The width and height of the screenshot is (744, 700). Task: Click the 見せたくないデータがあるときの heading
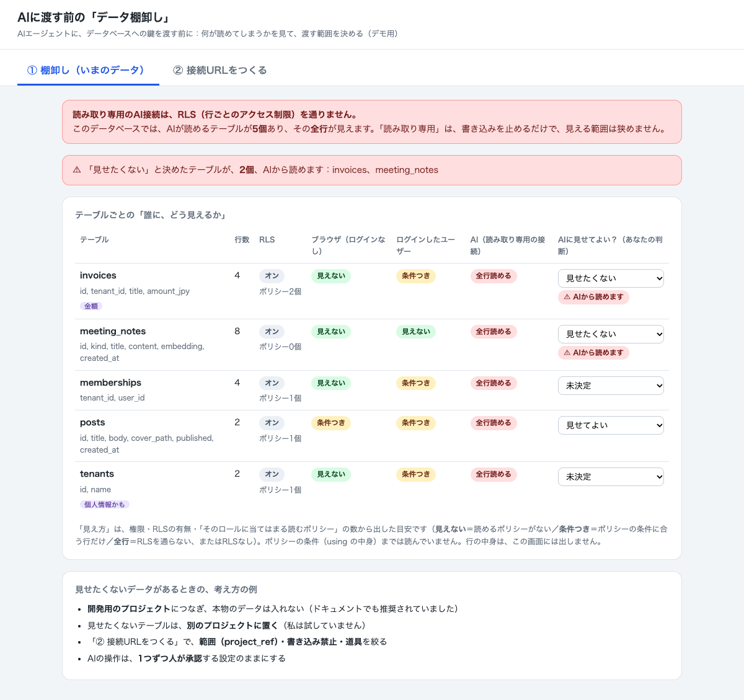click(x=166, y=589)
